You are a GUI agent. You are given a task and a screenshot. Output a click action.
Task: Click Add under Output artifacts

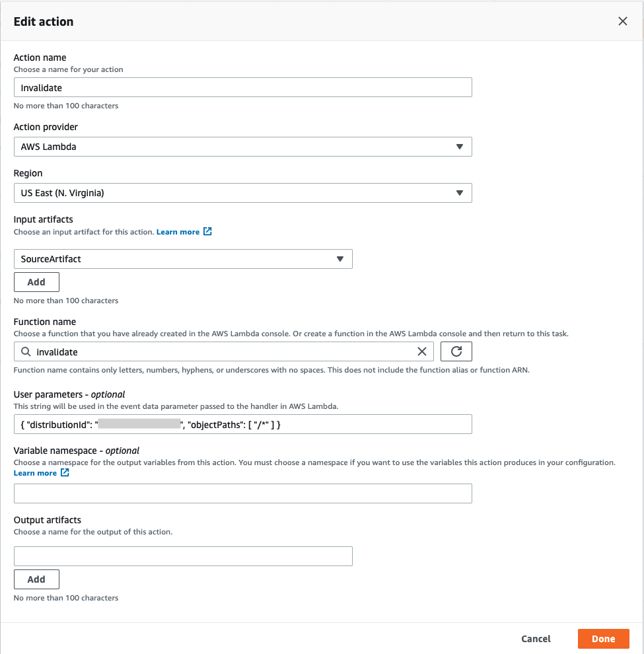[36, 579]
